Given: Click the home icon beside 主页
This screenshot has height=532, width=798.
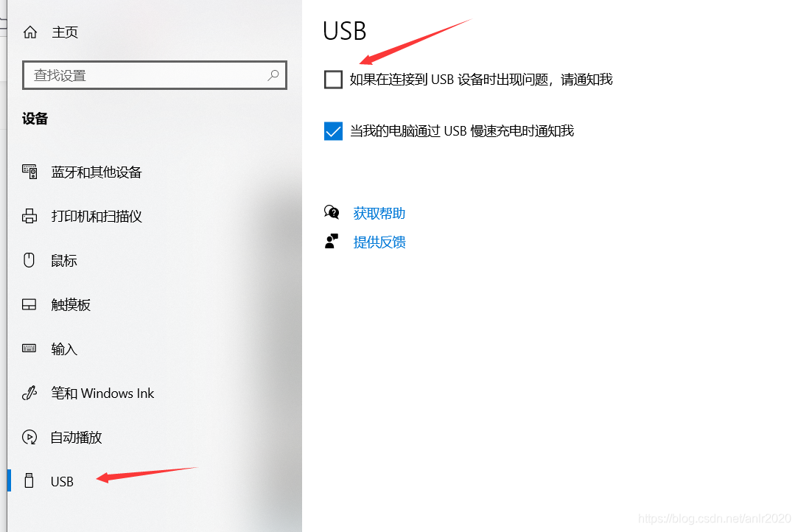Looking at the screenshot, I should click(30, 32).
